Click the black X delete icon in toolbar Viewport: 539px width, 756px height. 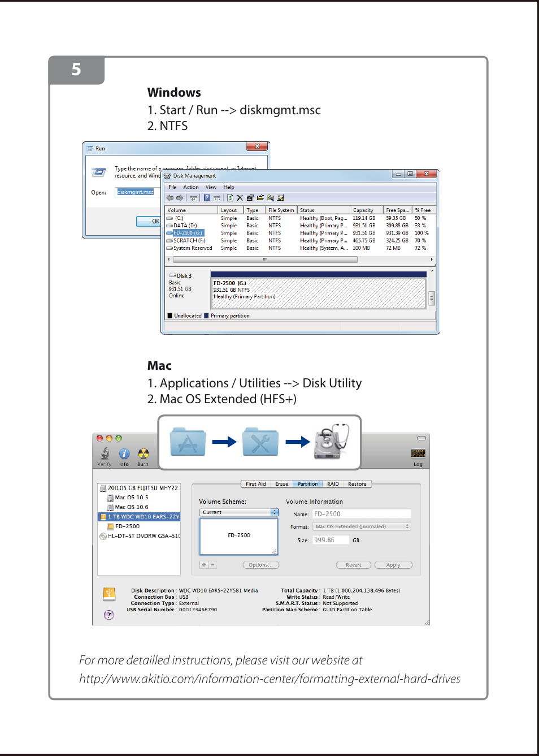click(240, 198)
